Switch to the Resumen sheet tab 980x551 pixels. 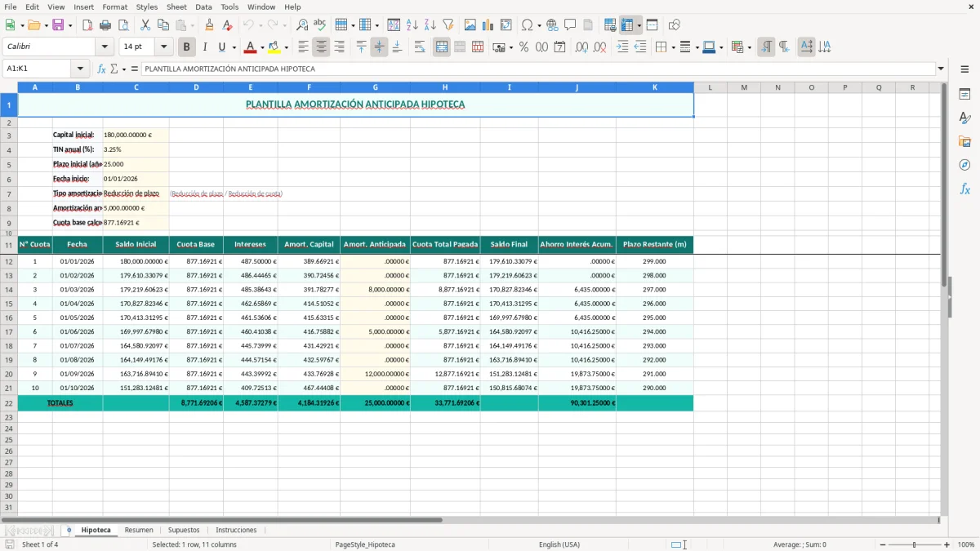tap(139, 530)
